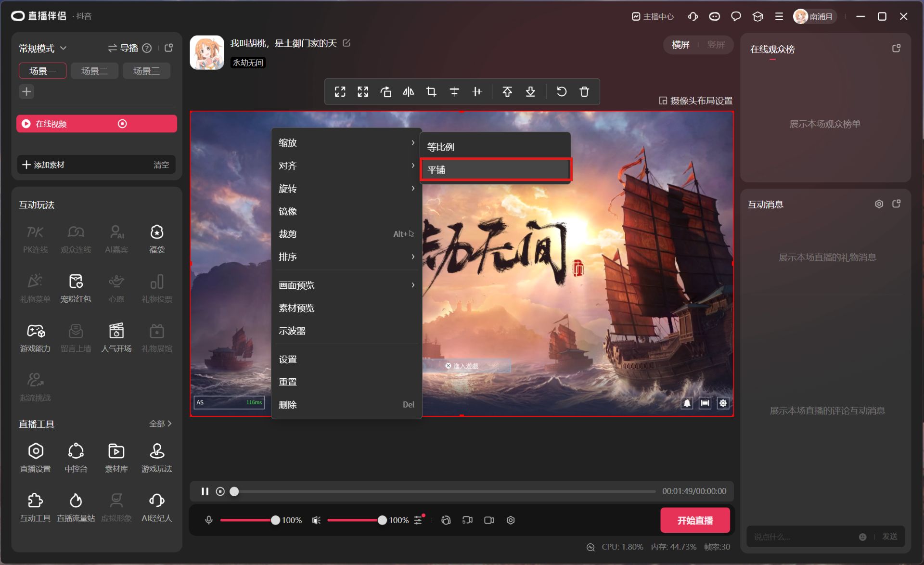The image size is (924, 565).
Task: Select 裁剪 from context menu
Action: (x=346, y=234)
